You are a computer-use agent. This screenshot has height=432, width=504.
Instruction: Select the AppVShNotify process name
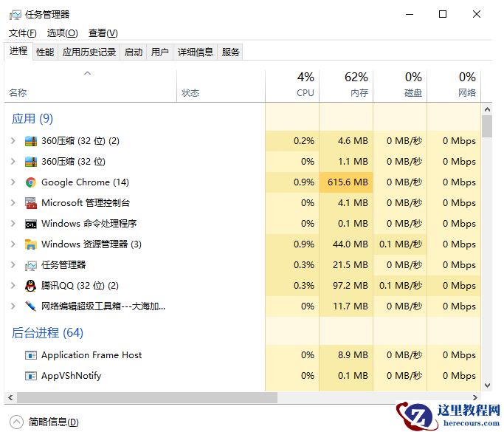point(72,376)
